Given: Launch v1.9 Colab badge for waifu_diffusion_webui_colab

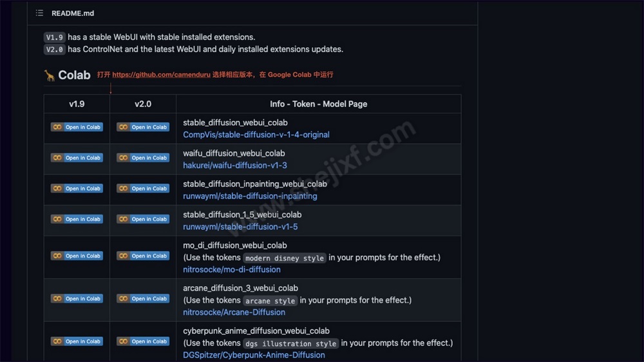Looking at the screenshot, I should click(x=77, y=158).
